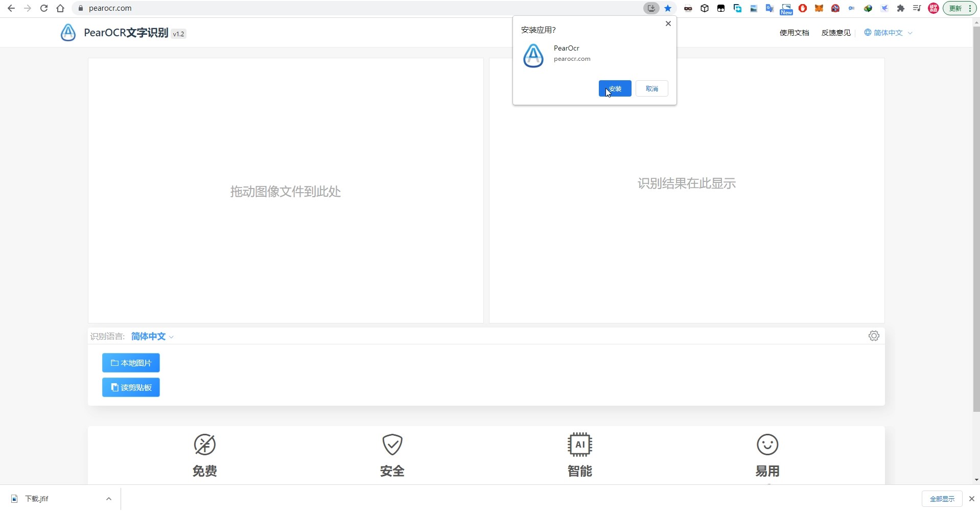Click the settings gear near 识别语言
This screenshot has height=513, width=980.
coord(873,336)
